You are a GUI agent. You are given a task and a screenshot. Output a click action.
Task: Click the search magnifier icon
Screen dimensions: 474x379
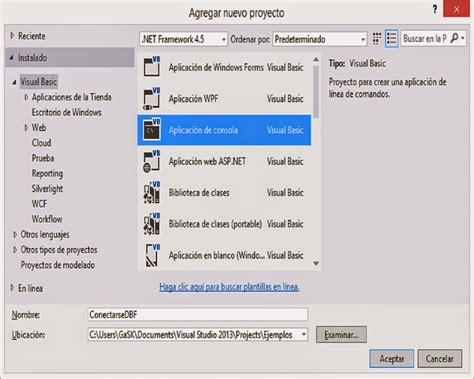(454, 38)
